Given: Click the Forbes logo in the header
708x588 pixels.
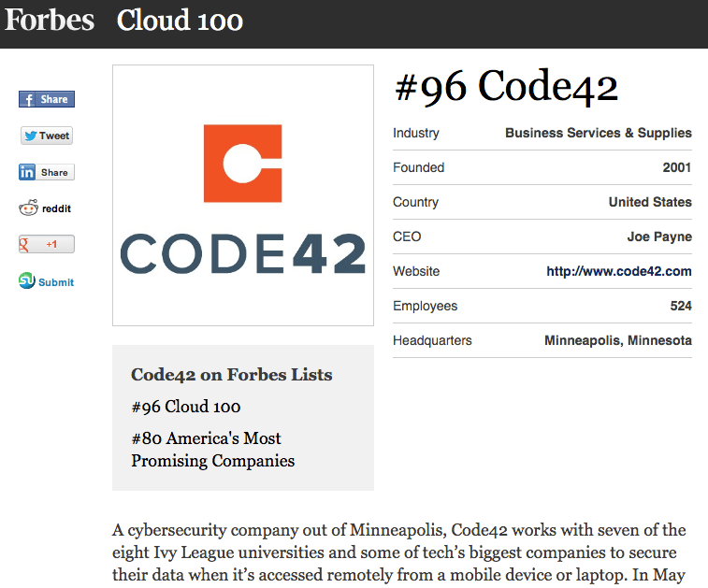Looking at the screenshot, I should pyautogui.click(x=50, y=21).
